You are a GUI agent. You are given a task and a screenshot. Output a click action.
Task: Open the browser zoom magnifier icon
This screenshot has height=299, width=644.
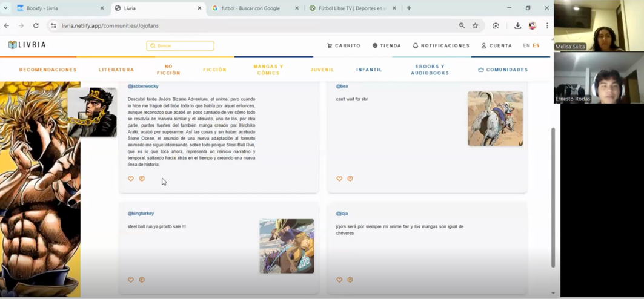(x=462, y=25)
